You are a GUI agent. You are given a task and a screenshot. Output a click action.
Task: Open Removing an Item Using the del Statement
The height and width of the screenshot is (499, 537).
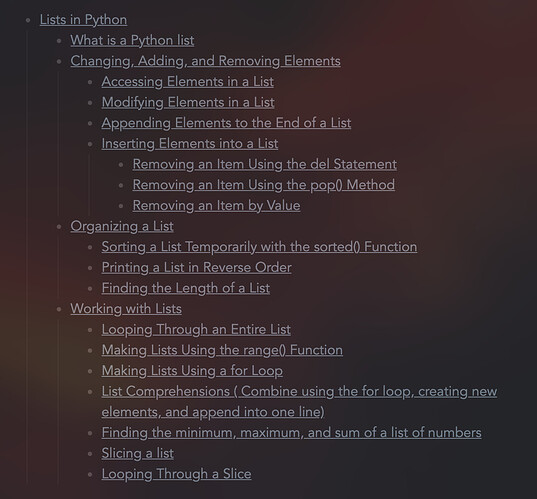[x=265, y=164]
